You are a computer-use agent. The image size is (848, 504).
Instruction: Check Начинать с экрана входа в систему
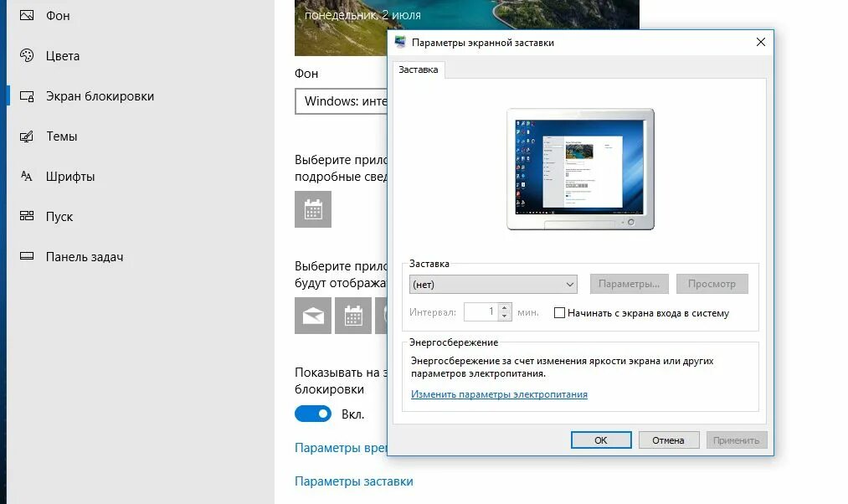coord(560,312)
